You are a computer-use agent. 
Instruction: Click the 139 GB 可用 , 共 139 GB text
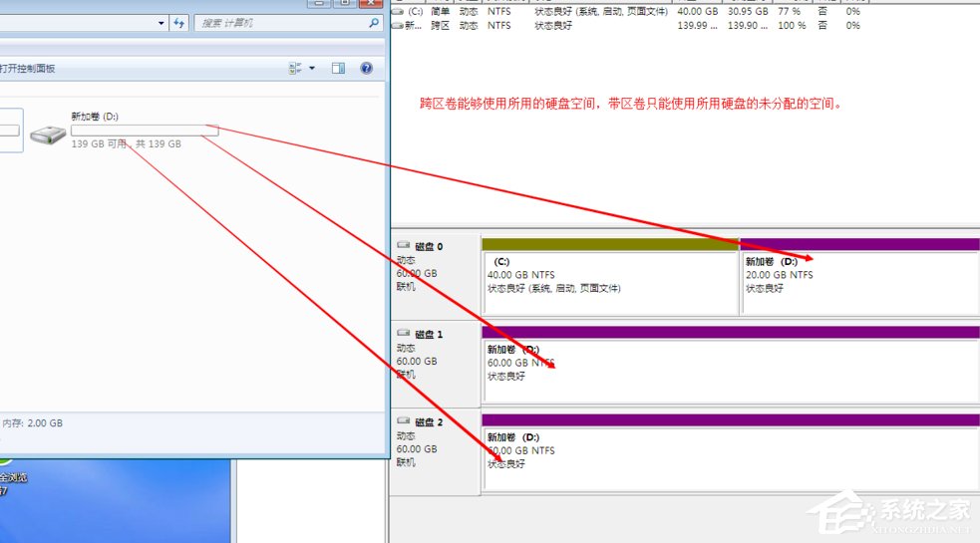(127, 143)
